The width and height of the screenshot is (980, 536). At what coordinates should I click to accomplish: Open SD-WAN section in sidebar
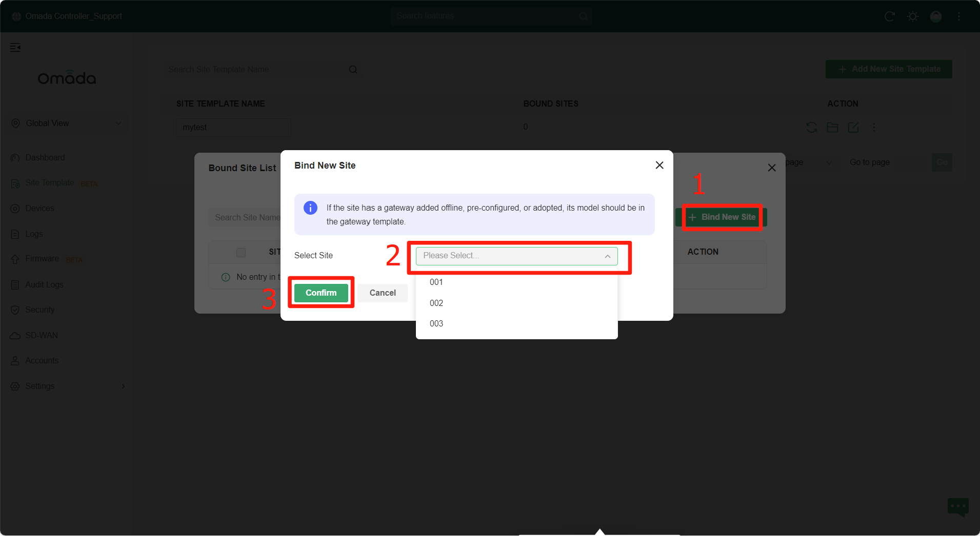[42, 336]
